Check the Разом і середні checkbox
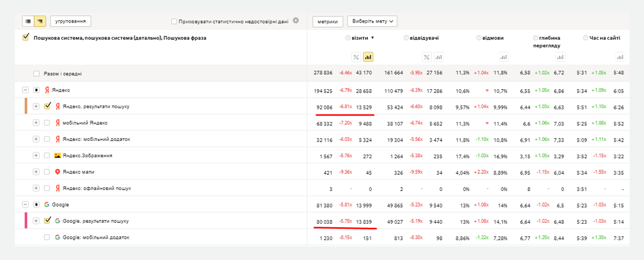644x260 pixels. tap(36, 74)
